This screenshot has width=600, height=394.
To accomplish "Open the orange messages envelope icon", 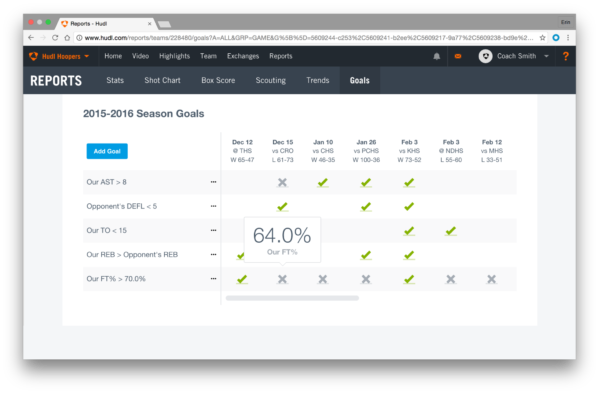I will click(458, 56).
